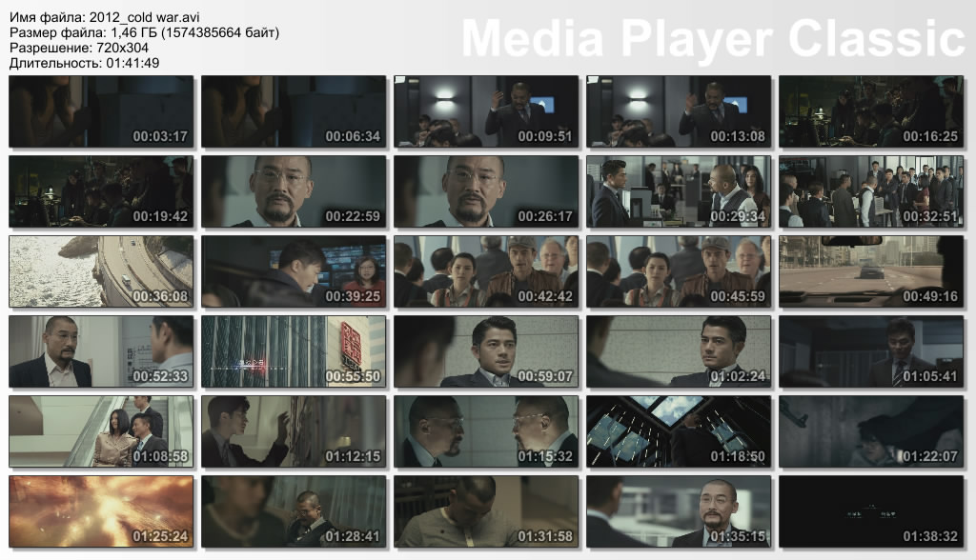
Task: Select the final dark frame at 01:38:32
Action: (871, 511)
